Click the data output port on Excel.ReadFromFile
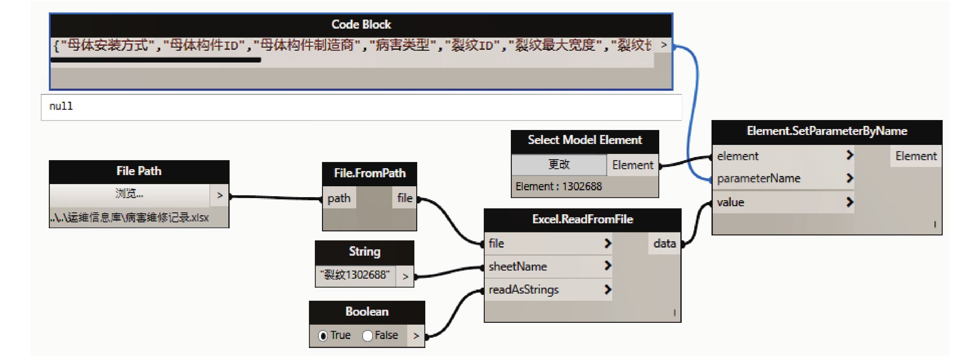Viewport: 980px width, 357px height. pos(664,243)
